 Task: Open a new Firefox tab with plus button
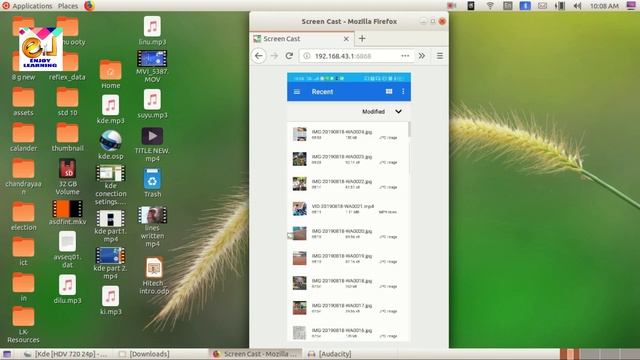coord(362,39)
